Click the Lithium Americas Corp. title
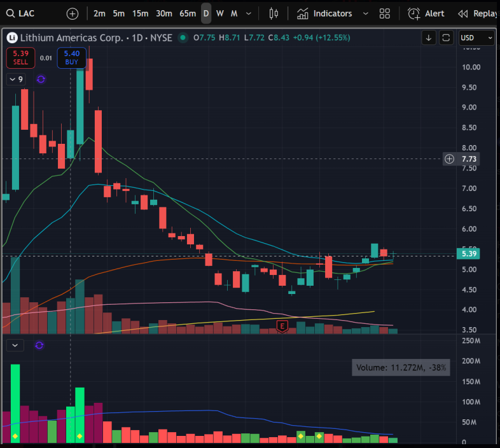The image size is (500, 448). click(x=72, y=38)
